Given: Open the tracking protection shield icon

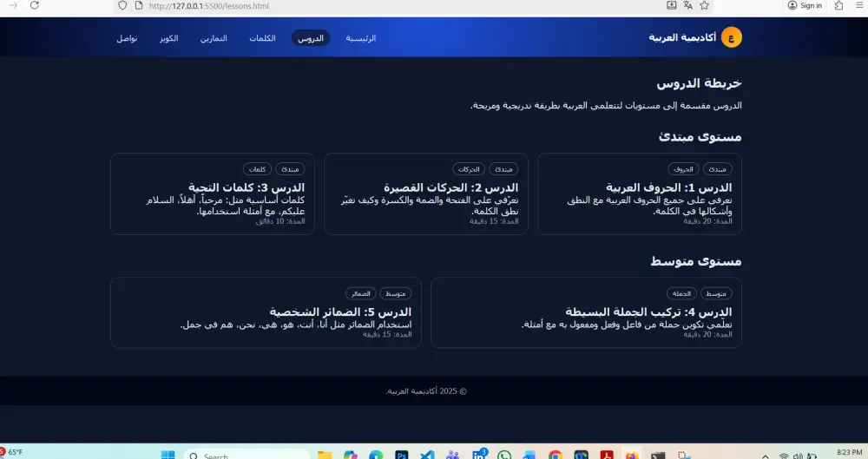Looking at the screenshot, I should (122, 5).
